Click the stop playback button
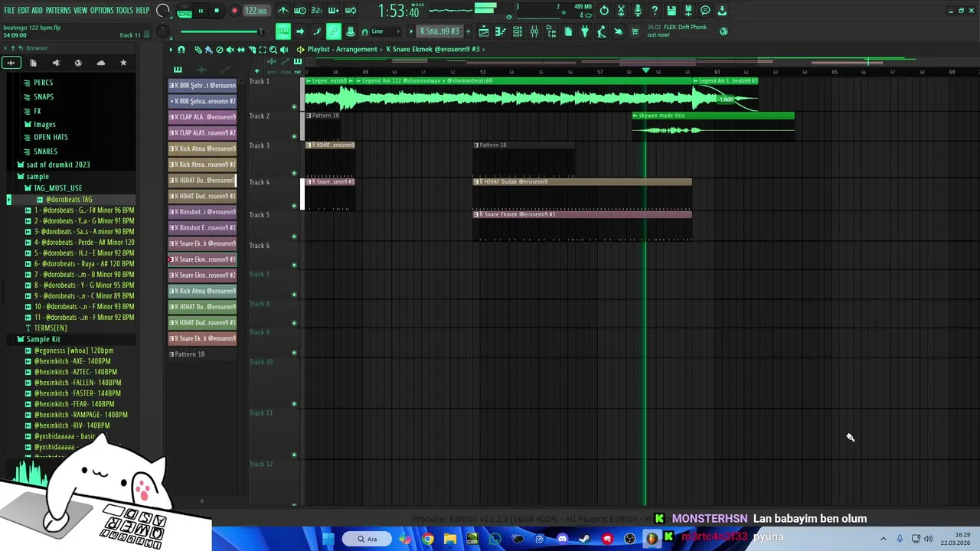The image size is (980, 551). click(x=217, y=11)
